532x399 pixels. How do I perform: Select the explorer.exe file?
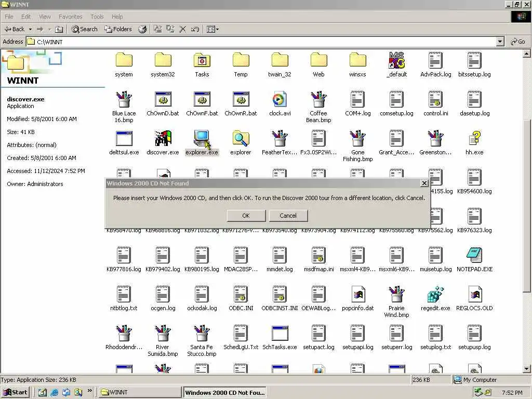click(202, 143)
